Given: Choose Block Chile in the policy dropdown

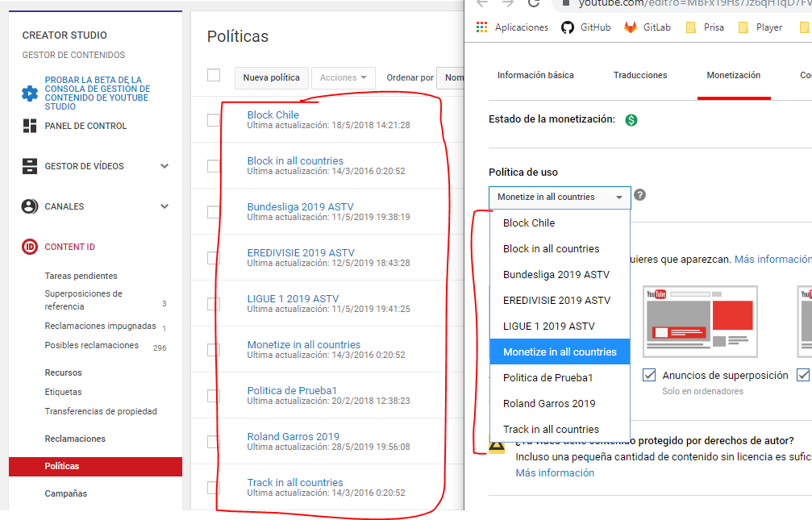Looking at the screenshot, I should [x=560, y=223].
